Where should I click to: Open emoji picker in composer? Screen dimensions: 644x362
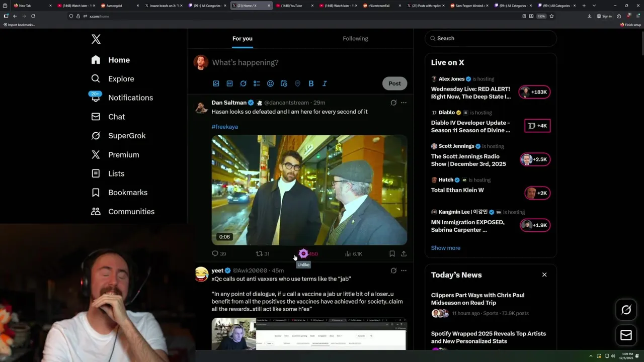click(x=270, y=83)
